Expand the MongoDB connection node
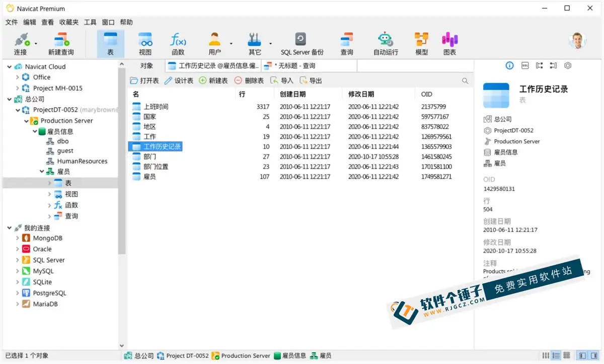Image resolution: width=604 pixels, height=364 pixels. pyautogui.click(x=18, y=238)
